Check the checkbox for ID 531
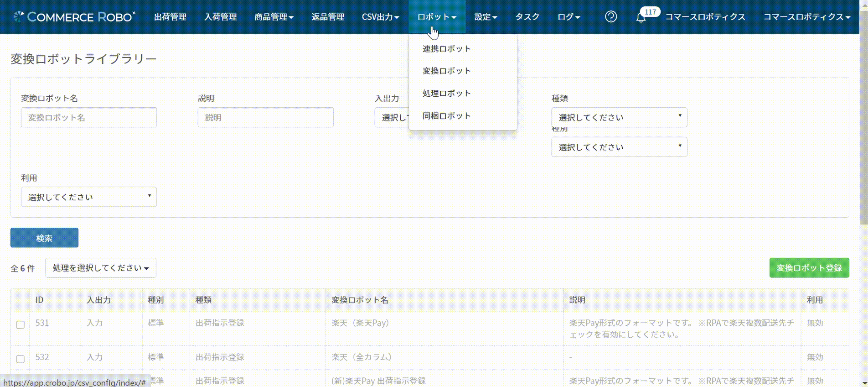The height and width of the screenshot is (387, 868). [x=21, y=324]
